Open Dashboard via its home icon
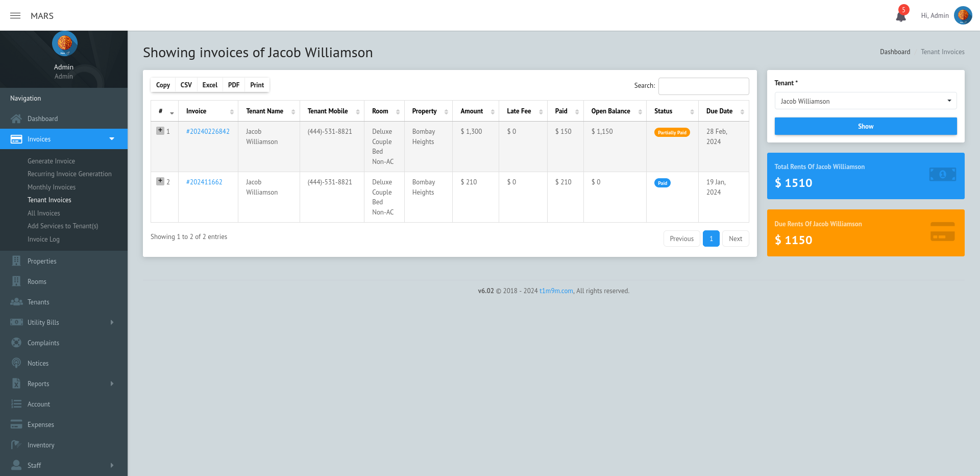Image resolution: width=980 pixels, height=476 pixels. [x=16, y=118]
